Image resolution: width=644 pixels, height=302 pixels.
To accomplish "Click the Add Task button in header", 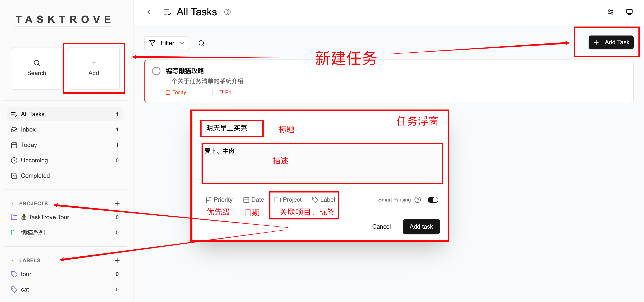I will coord(611,43).
